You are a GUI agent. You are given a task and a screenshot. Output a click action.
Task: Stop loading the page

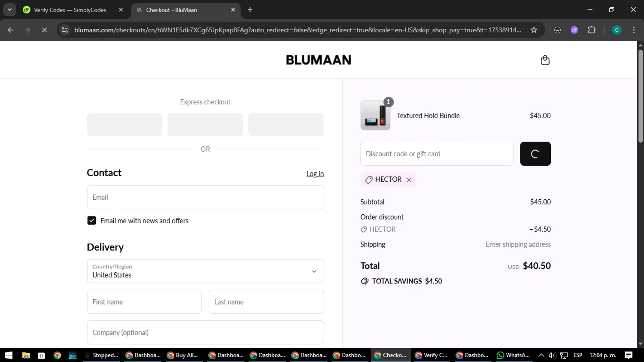tap(44, 30)
